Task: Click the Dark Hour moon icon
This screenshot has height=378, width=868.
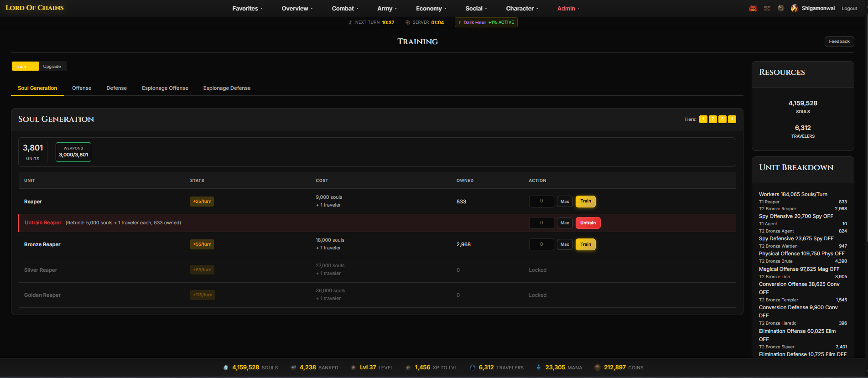Action: (x=460, y=22)
